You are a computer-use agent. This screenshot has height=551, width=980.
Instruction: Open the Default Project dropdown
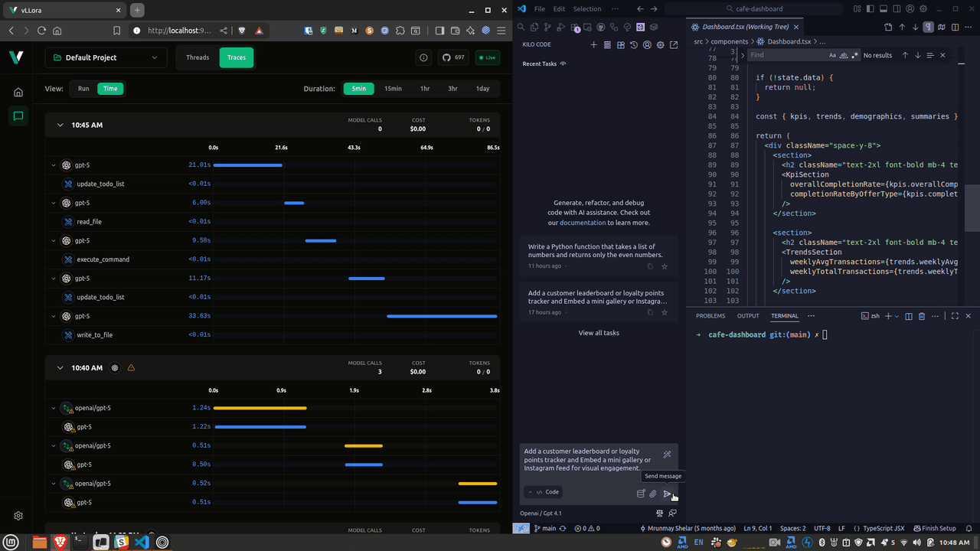pos(106,57)
